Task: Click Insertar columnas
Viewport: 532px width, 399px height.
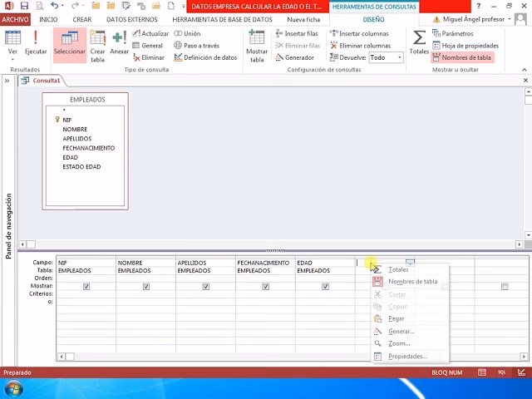Action: tap(359, 33)
